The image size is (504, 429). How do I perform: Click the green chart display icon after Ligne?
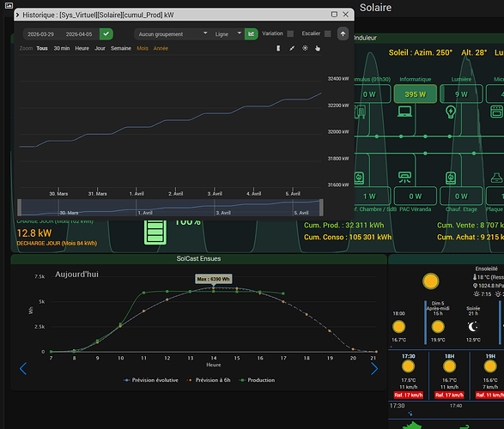(251, 33)
